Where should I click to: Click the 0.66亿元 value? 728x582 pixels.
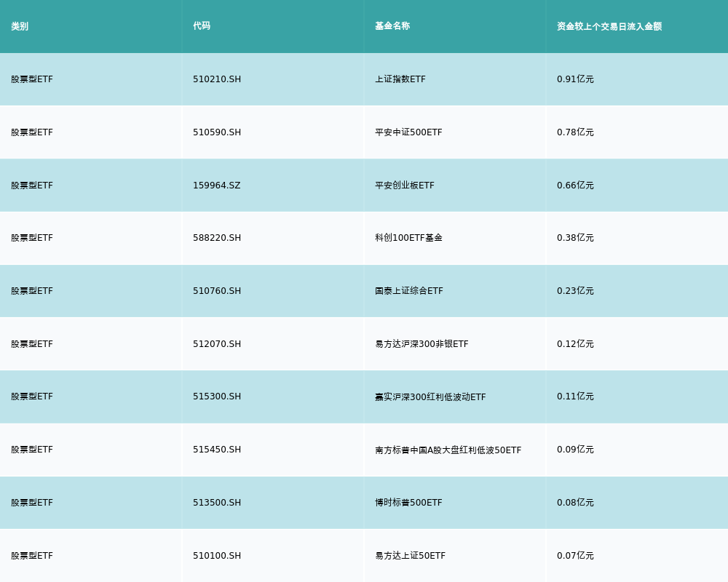[x=575, y=186]
